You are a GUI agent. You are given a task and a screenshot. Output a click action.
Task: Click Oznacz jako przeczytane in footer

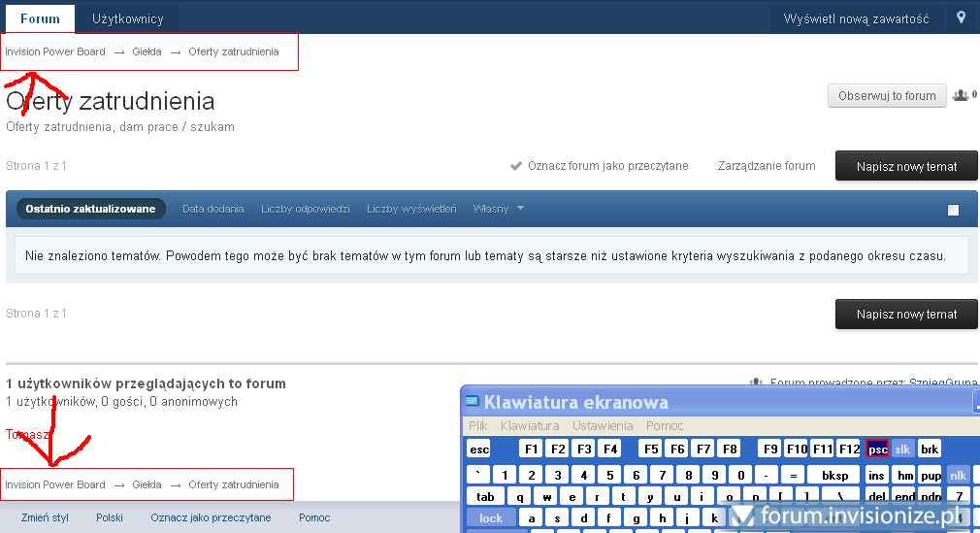(211, 518)
